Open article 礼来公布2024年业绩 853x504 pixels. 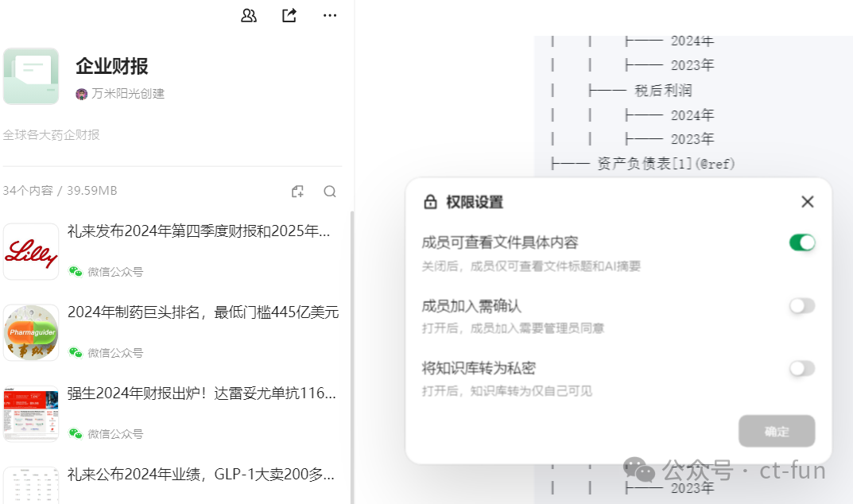[x=201, y=474]
